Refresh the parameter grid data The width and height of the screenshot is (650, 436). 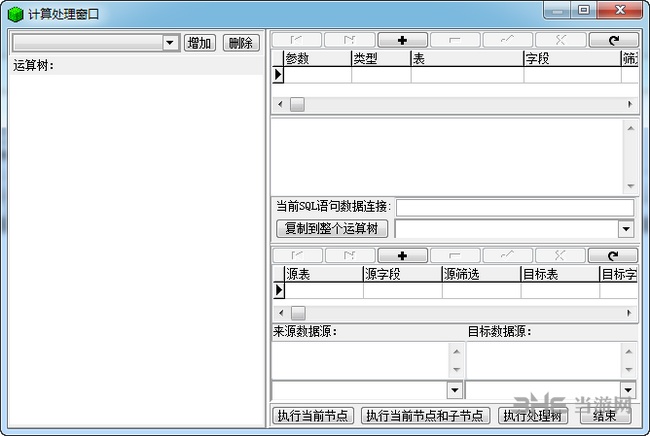(x=614, y=40)
